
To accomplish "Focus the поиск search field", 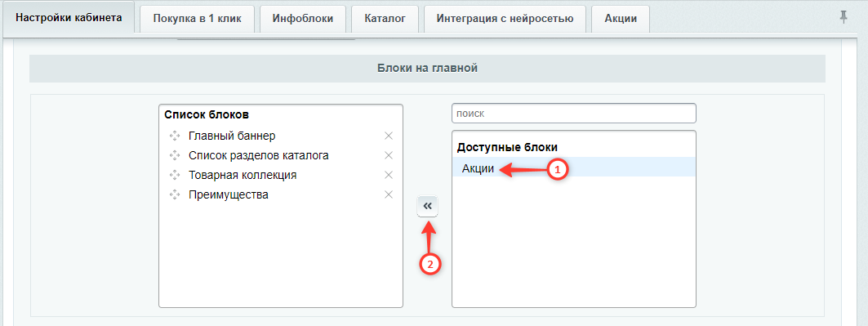I will pos(574,113).
